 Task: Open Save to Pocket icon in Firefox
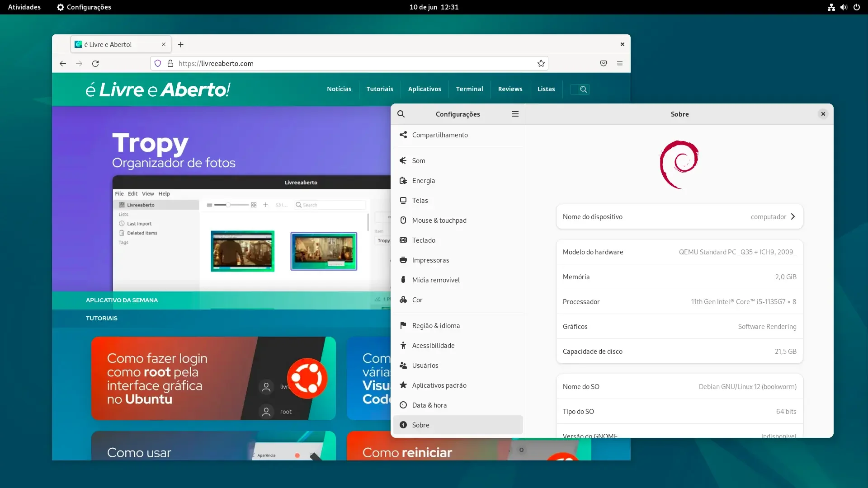point(604,64)
